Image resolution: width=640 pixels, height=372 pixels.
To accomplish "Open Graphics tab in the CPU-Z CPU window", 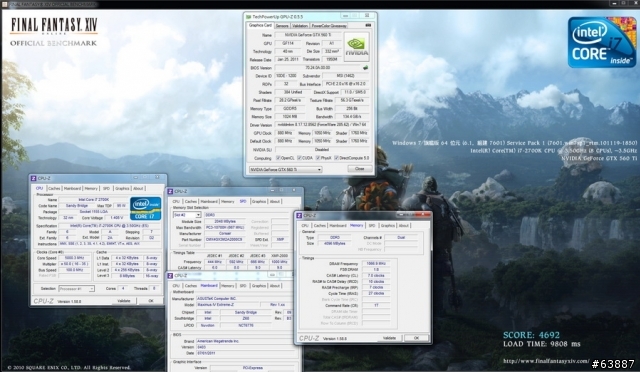I will coord(122,188).
